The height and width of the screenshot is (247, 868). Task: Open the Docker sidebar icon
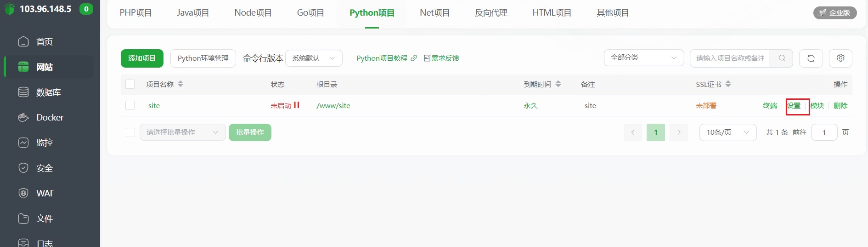pos(23,117)
